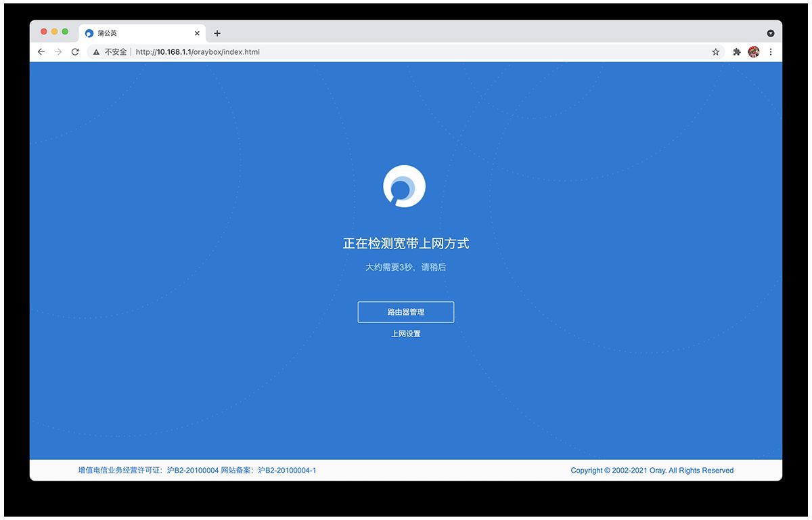Click the browser forward arrow

[58, 52]
